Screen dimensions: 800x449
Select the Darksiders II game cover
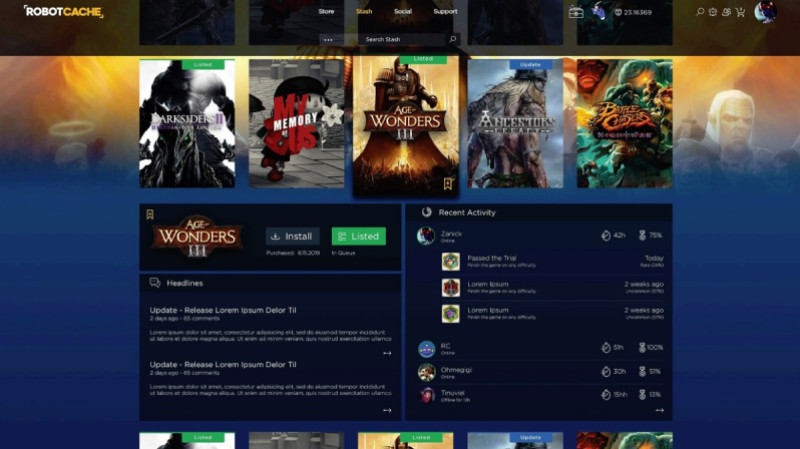[x=187, y=123]
